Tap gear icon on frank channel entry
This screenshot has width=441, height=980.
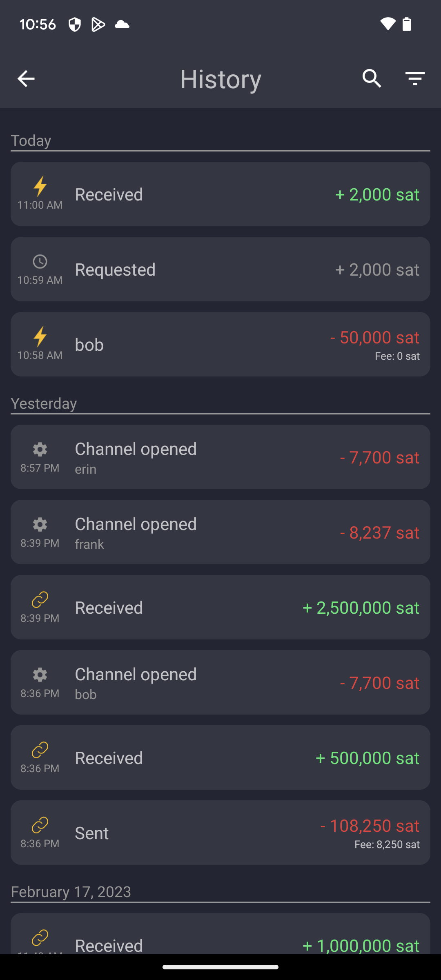(x=40, y=524)
